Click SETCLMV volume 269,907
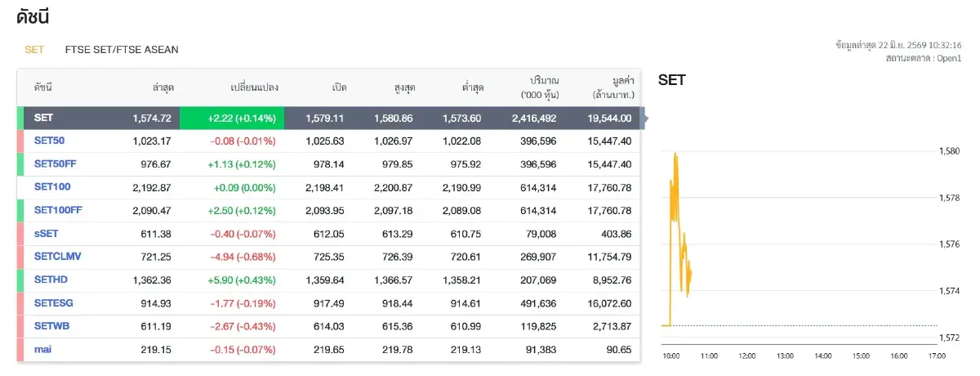The width and height of the screenshot is (980, 376). pos(541,257)
